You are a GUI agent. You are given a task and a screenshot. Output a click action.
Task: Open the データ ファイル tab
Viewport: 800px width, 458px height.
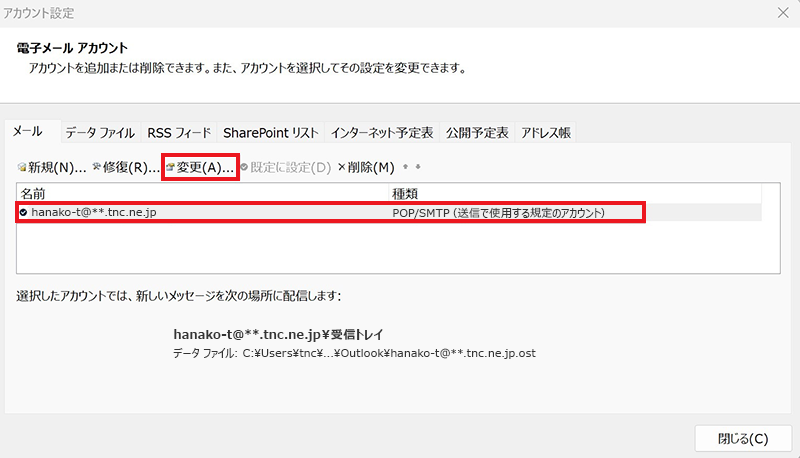[x=100, y=132]
